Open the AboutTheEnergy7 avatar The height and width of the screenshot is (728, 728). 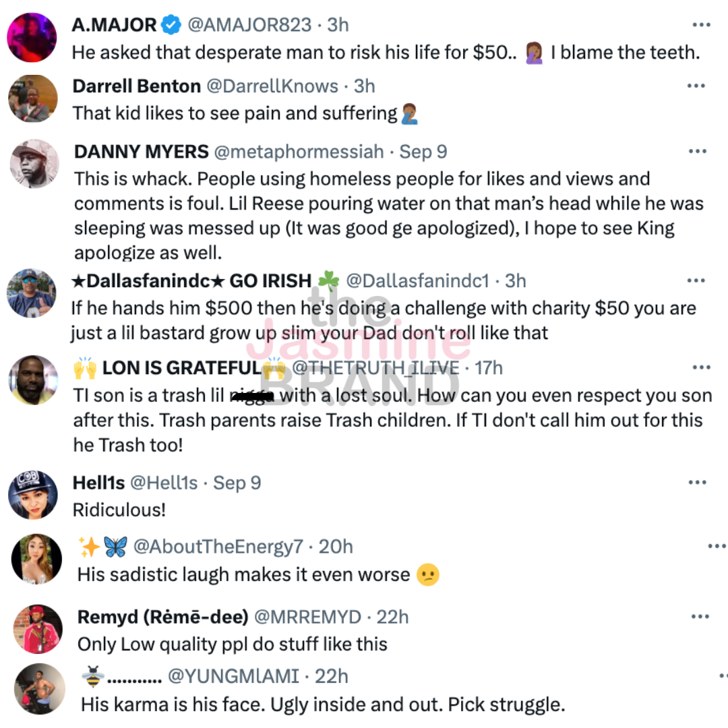(37, 559)
